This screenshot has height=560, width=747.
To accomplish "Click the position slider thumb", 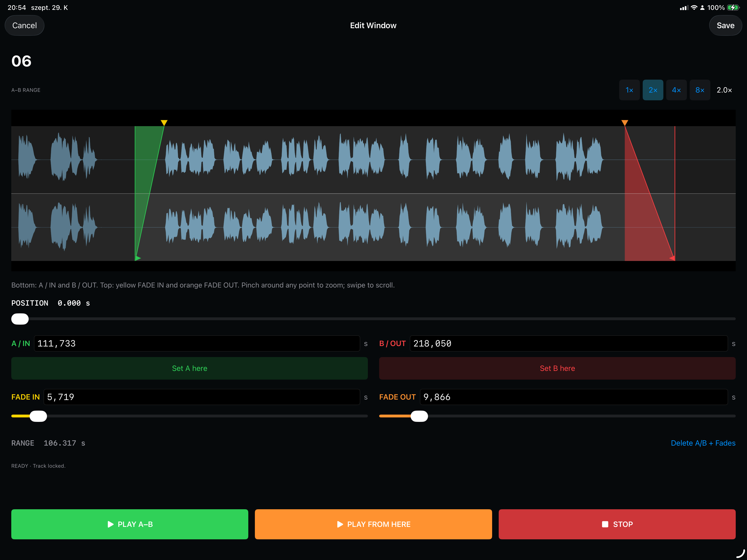I will coord(20,319).
